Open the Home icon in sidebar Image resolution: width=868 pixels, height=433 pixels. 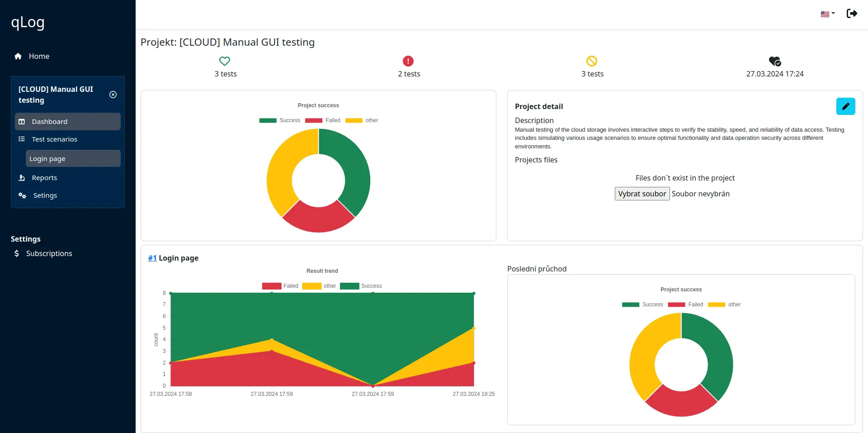[x=18, y=56]
